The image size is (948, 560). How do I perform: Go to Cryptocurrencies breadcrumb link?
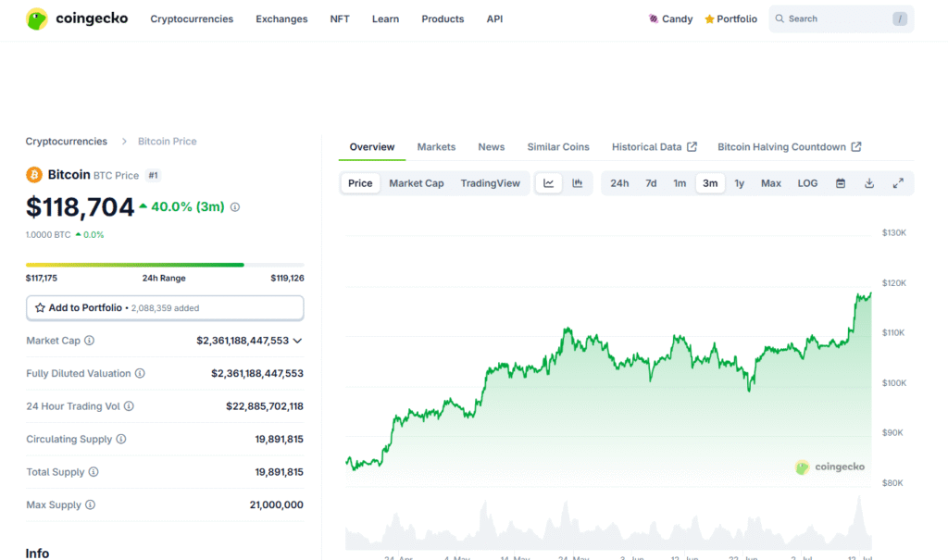point(67,142)
